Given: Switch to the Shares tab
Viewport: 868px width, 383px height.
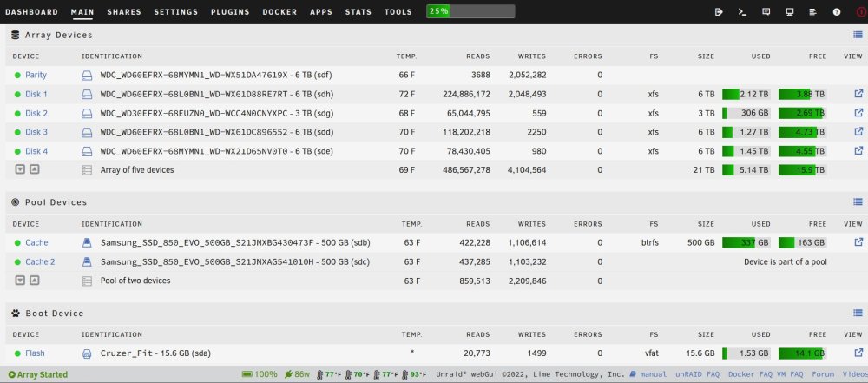Looking at the screenshot, I should click(124, 11).
